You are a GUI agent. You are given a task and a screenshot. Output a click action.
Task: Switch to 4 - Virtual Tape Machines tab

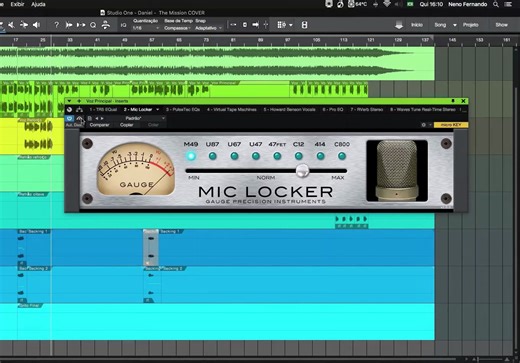[231, 110]
